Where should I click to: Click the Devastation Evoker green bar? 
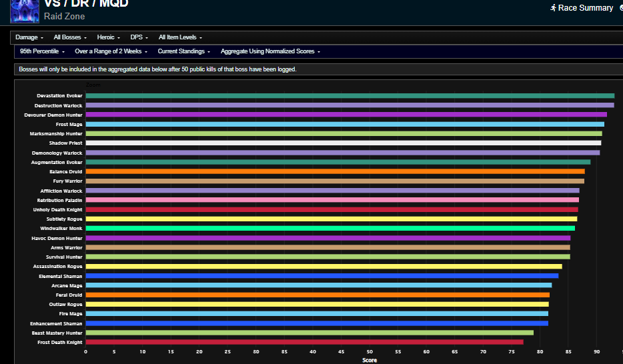coord(350,95)
